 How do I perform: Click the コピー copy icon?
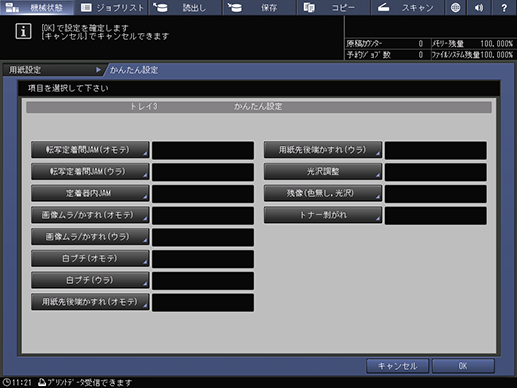coord(309,7)
